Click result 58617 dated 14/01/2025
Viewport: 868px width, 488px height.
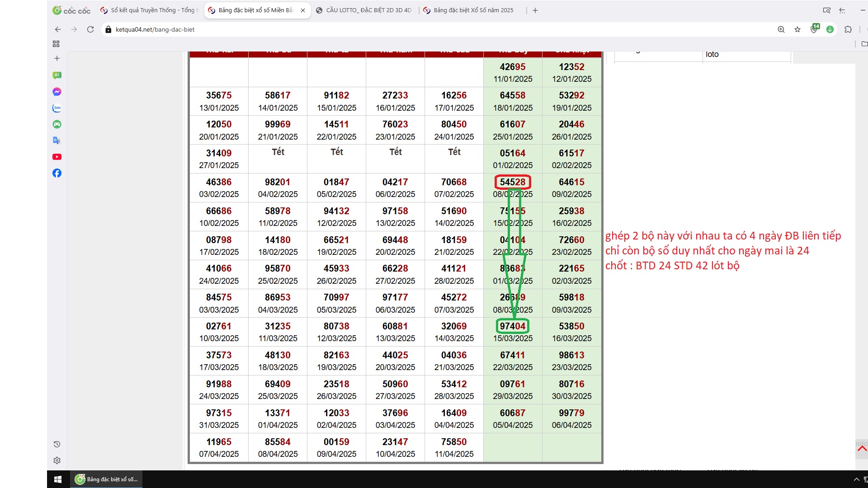[278, 95]
